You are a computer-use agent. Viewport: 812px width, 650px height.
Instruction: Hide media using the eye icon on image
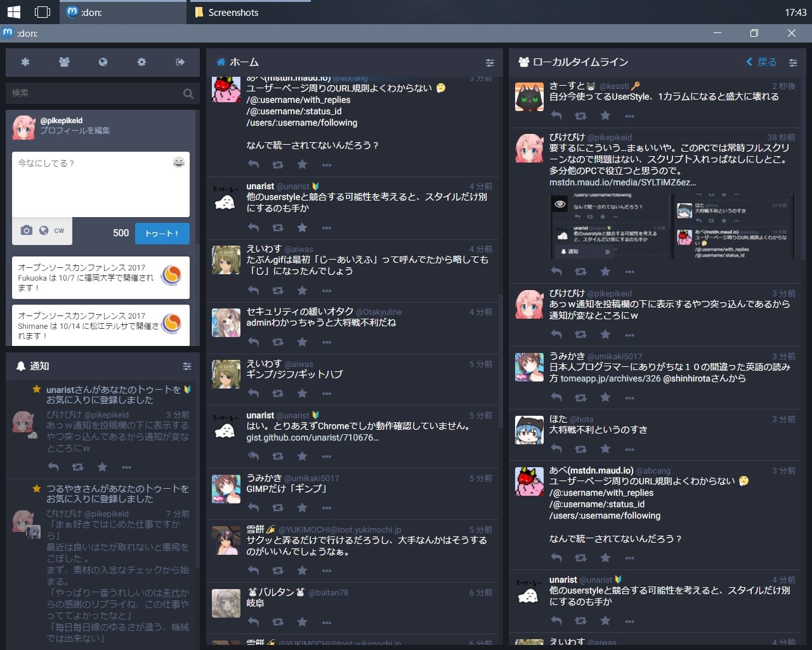560,204
